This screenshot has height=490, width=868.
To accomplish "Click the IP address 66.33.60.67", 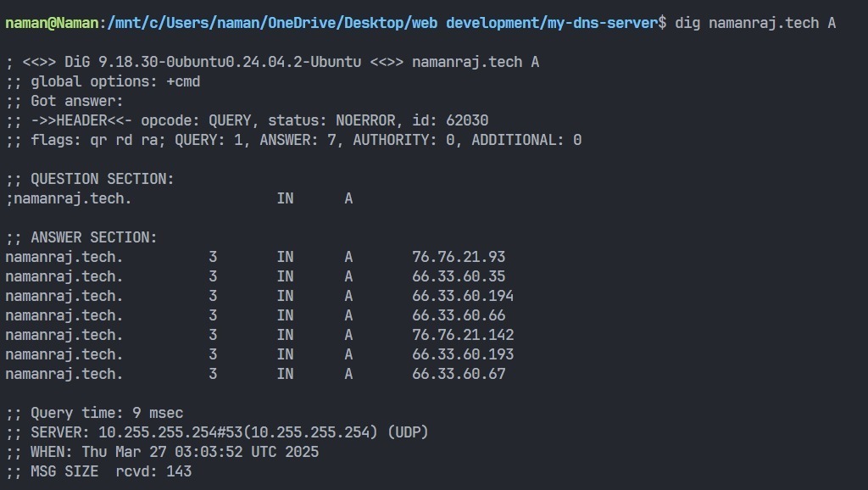I will click(x=459, y=374).
